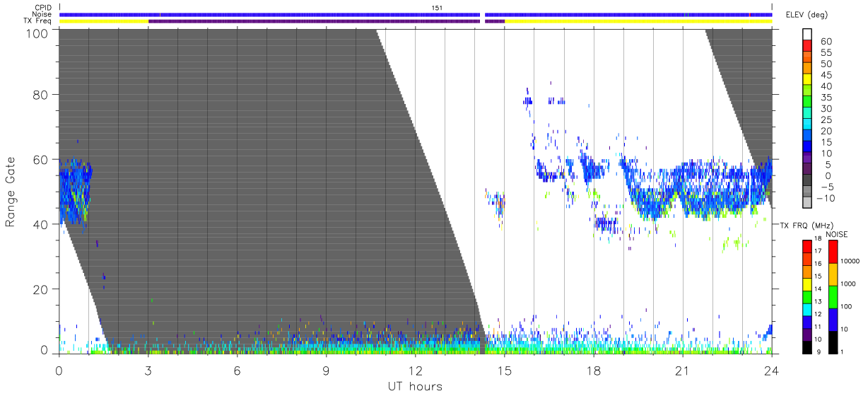Click the 'Noise' row label at top left
This screenshot has width=868, height=401.
pyautogui.click(x=42, y=14)
